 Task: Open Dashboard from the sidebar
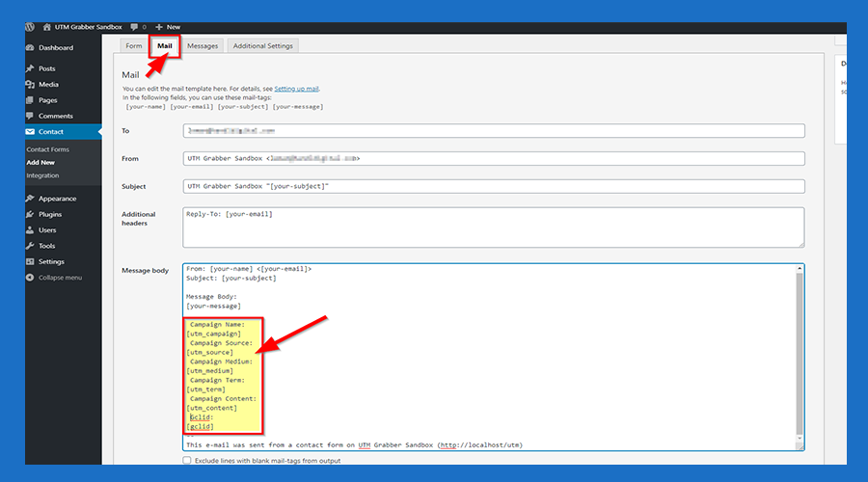(55, 47)
